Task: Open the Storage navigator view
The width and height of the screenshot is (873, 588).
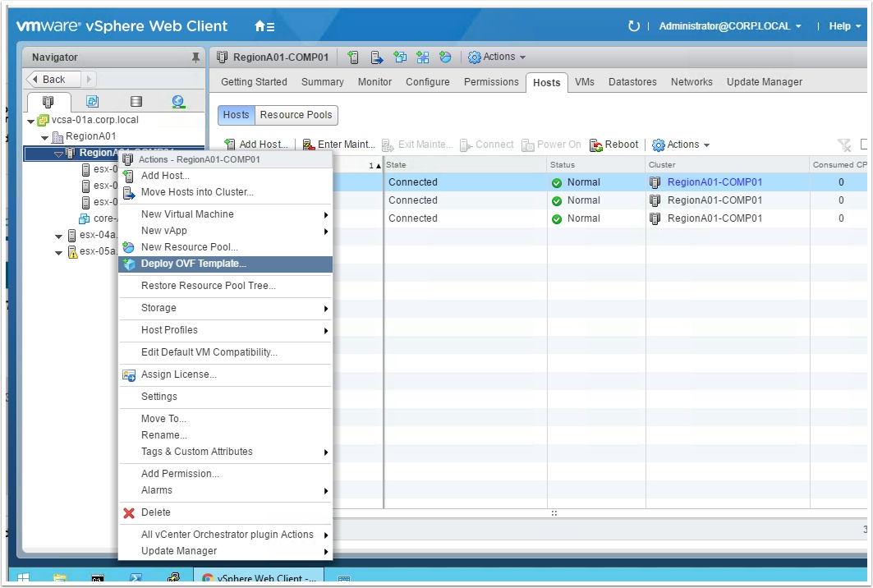Action: (136, 101)
